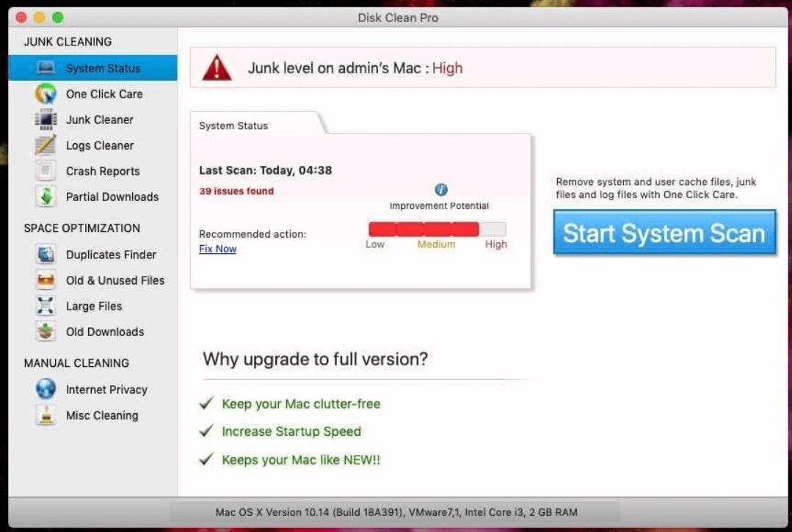Open Crash Reports section
The width and height of the screenshot is (792, 532).
(93, 171)
